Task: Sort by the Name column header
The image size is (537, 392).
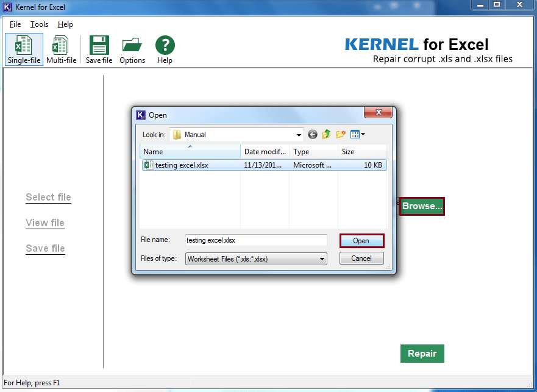Action: click(x=190, y=151)
